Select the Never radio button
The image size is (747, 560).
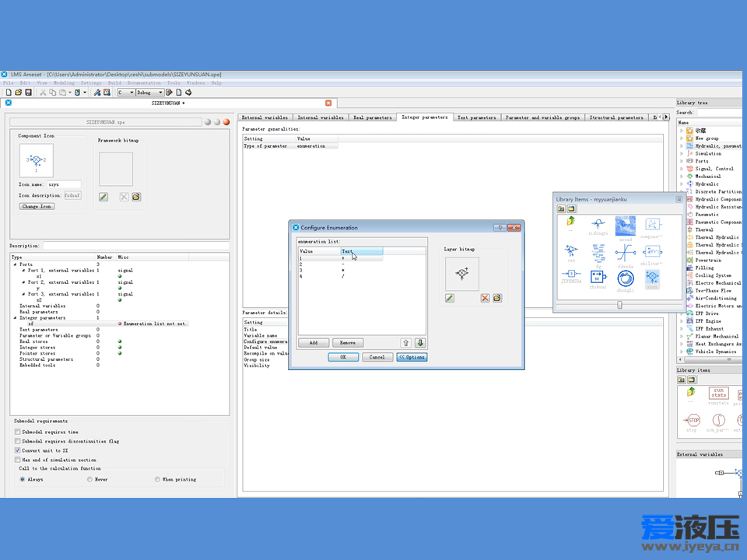click(90, 479)
